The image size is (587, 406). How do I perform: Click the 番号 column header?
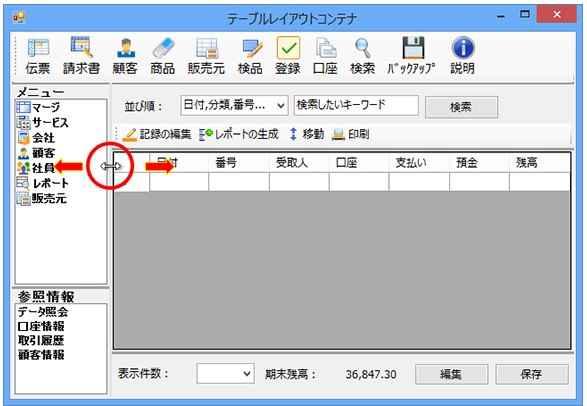point(239,163)
